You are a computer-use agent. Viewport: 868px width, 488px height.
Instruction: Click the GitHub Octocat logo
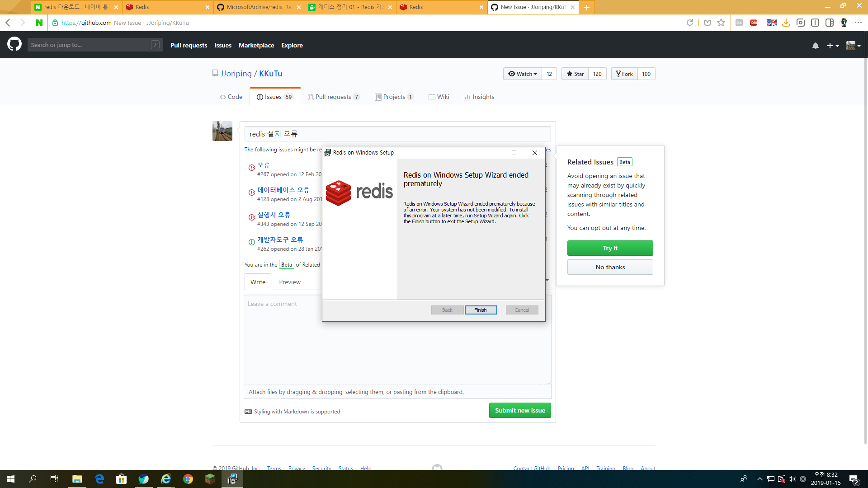[x=14, y=44]
